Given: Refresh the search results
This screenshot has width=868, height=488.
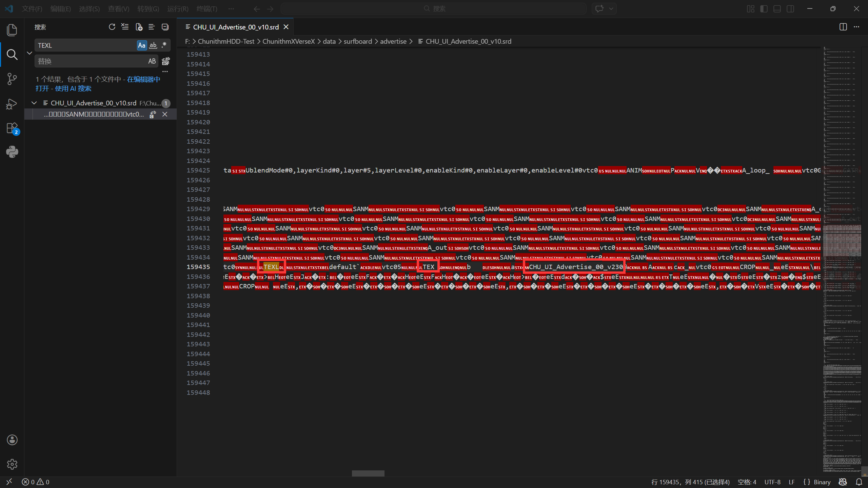Looking at the screenshot, I should click(x=112, y=27).
